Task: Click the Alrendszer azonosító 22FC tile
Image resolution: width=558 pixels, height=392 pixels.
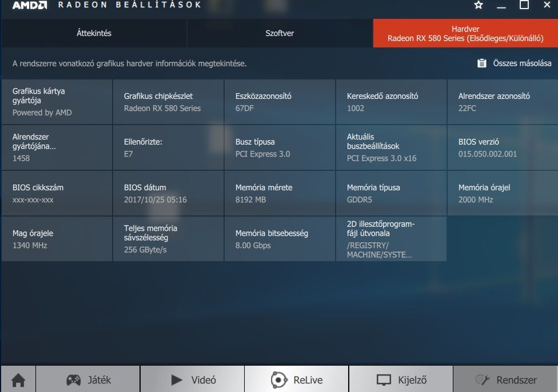Action: coord(503,102)
